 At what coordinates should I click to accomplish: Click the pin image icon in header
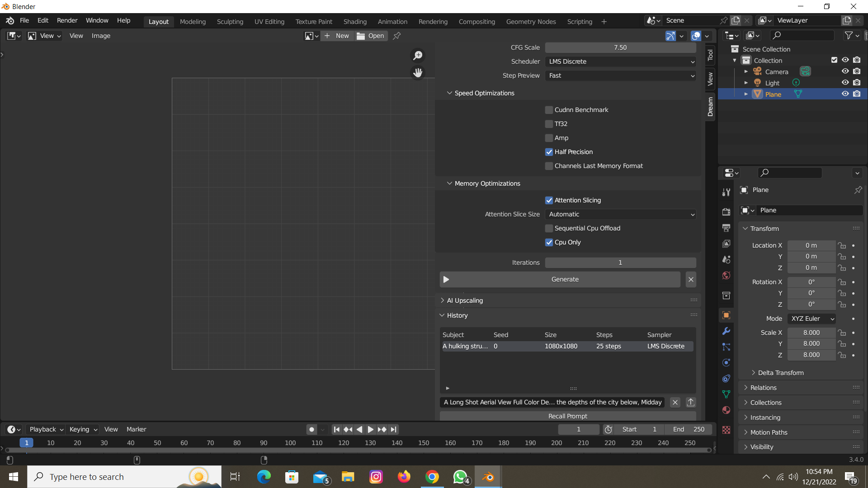(x=396, y=36)
